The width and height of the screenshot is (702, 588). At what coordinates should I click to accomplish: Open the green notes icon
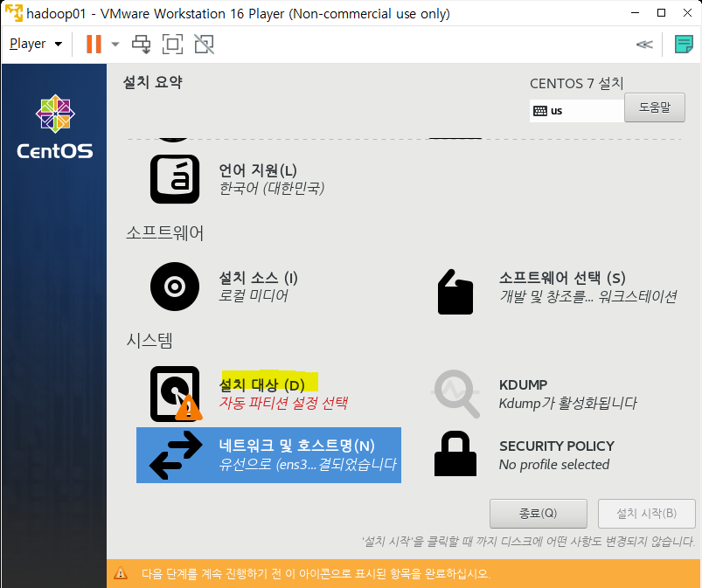[684, 45]
